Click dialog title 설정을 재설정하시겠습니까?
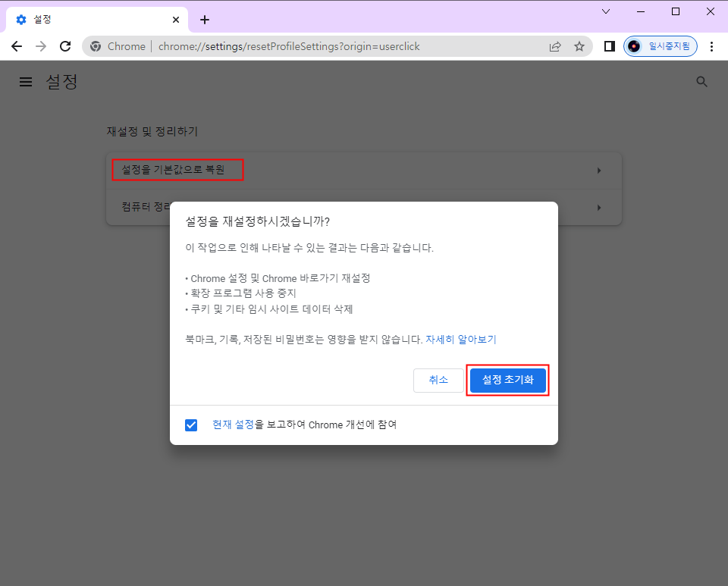 (258, 221)
